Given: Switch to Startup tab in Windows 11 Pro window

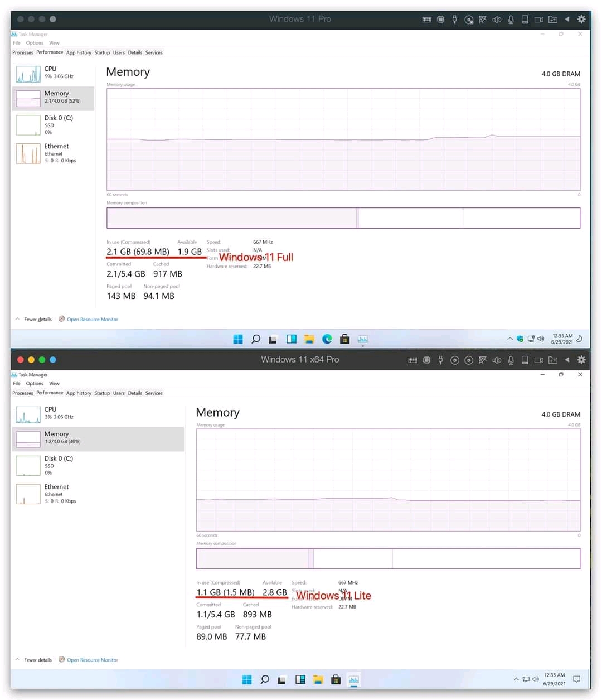Looking at the screenshot, I should (x=102, y=52).
